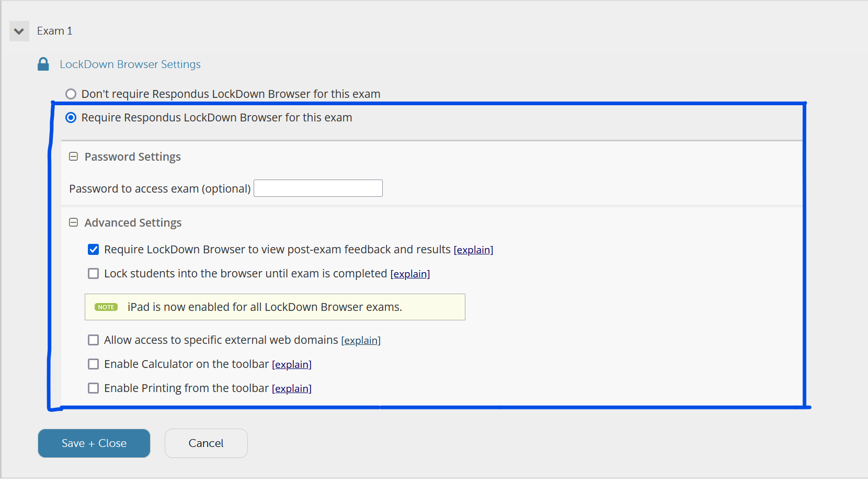Select Don't require Respondus LockDown Browser
This screenshot has width=868, height=481.
(x=71, y=94)
